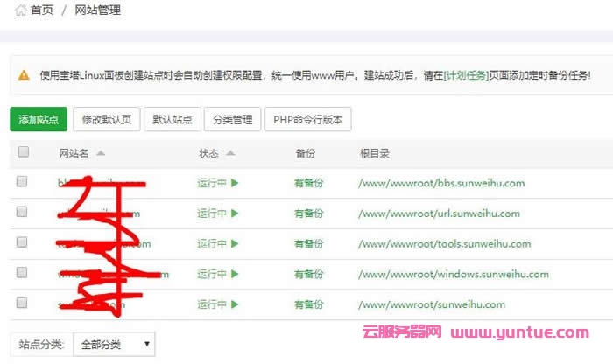Click the home icon in breadcrumb
613x364 pixels.
click(20, 11)
